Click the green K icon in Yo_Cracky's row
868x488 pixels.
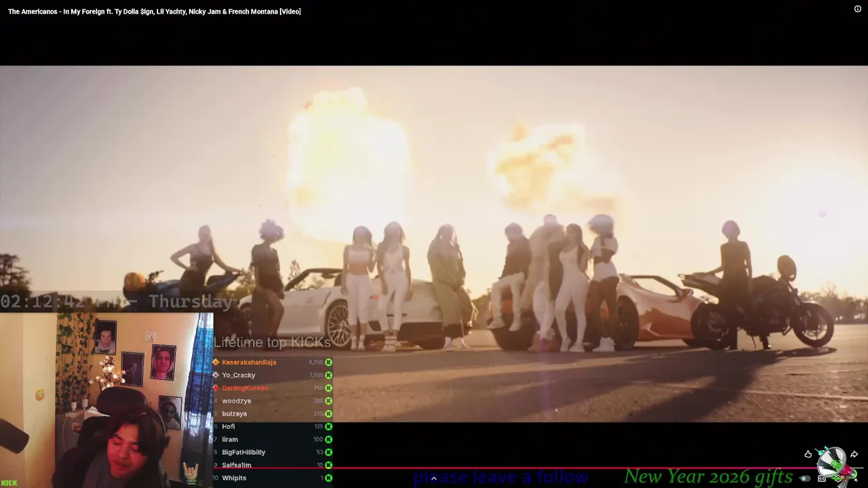click(x=329, y=375)
